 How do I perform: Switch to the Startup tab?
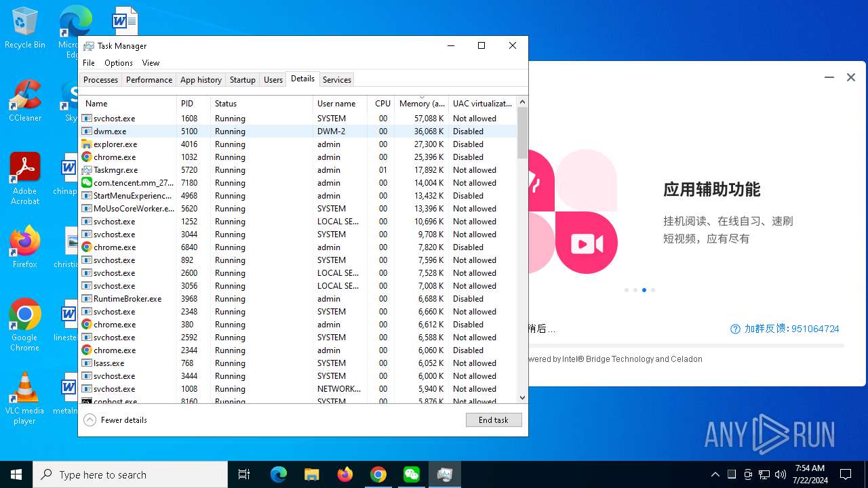coord(242,80)
